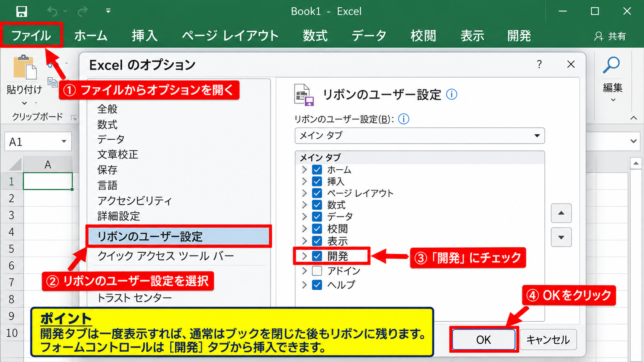
Task: Click the Undo arrow icon
Action: tap(52, 12)
